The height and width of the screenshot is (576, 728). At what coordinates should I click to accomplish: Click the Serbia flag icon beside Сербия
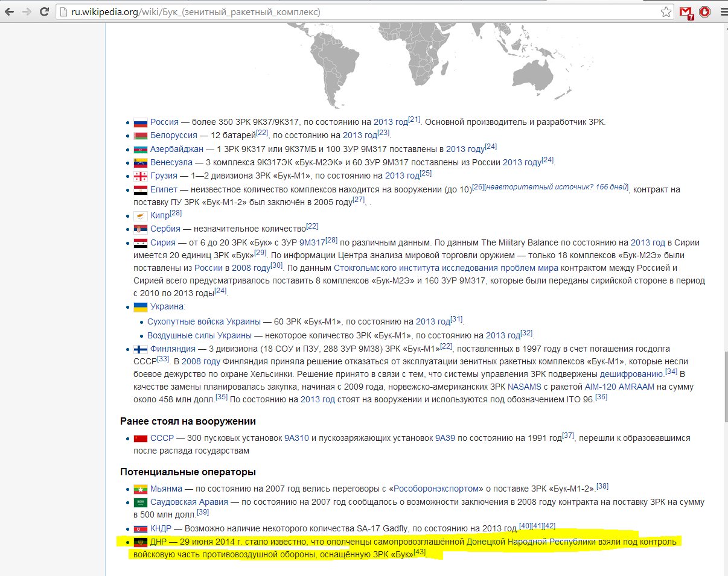tap(140, 229)
